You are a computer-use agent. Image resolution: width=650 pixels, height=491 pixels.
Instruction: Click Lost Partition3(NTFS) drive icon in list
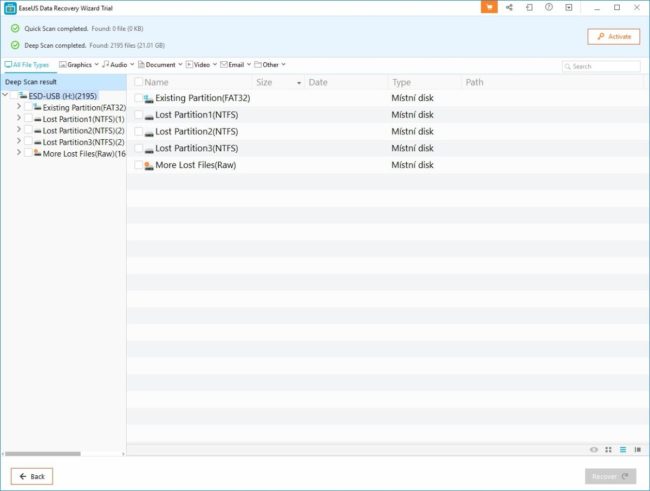click(x=148, y=149)
